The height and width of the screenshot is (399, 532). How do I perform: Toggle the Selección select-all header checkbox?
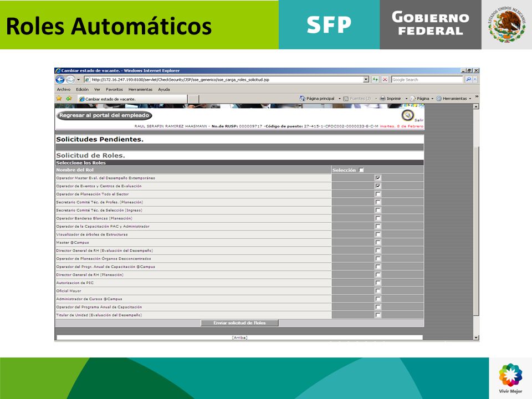(361, 170)
